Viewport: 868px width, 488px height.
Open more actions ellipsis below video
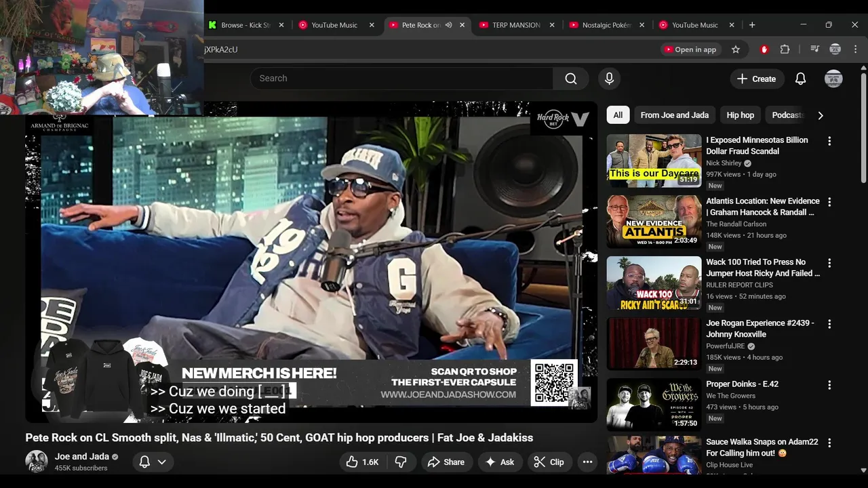tap(587, 462)
